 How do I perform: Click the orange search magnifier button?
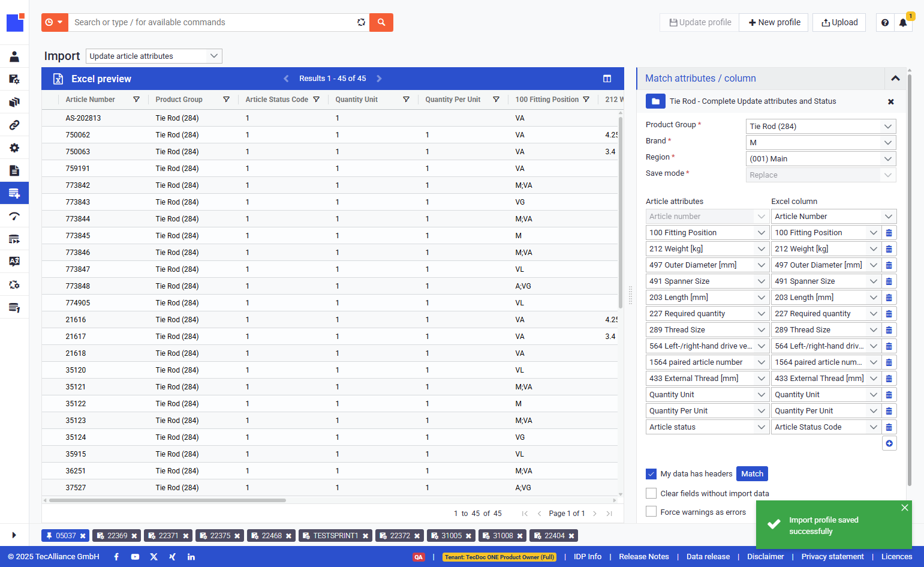(x=381, y=22)
